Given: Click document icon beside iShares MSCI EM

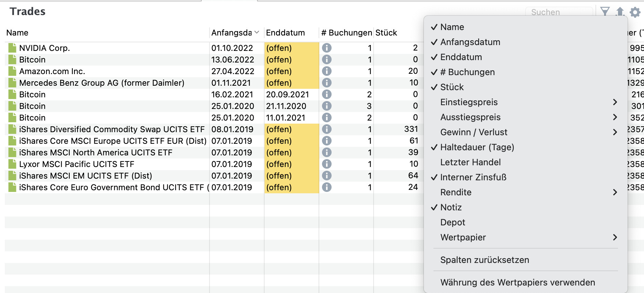Looking at the screenshot, I should [x=12, y=176].
